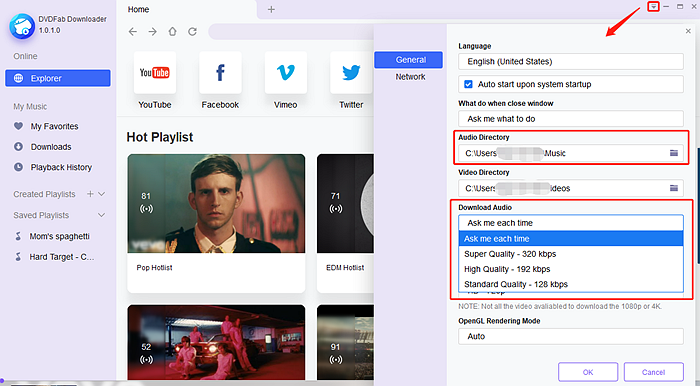The height and width of the screenshot is (386, 700).
Task: Open the playlist thumbnail numbered 91
Action: (345, 342)
